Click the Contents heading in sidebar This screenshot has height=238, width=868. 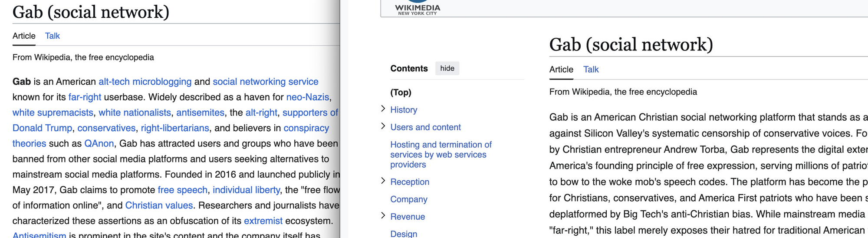coord(409,68)
